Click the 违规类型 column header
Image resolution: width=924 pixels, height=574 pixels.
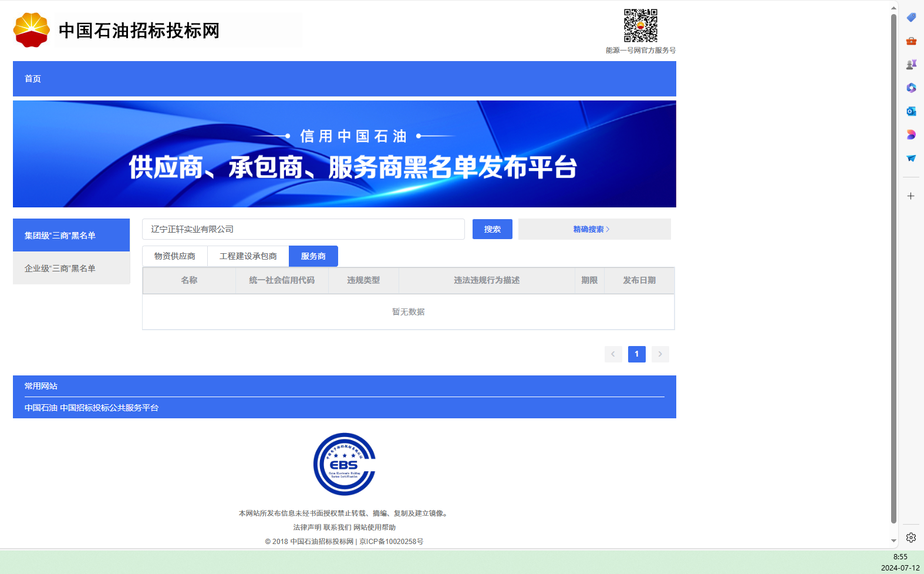tap(363, 280)
